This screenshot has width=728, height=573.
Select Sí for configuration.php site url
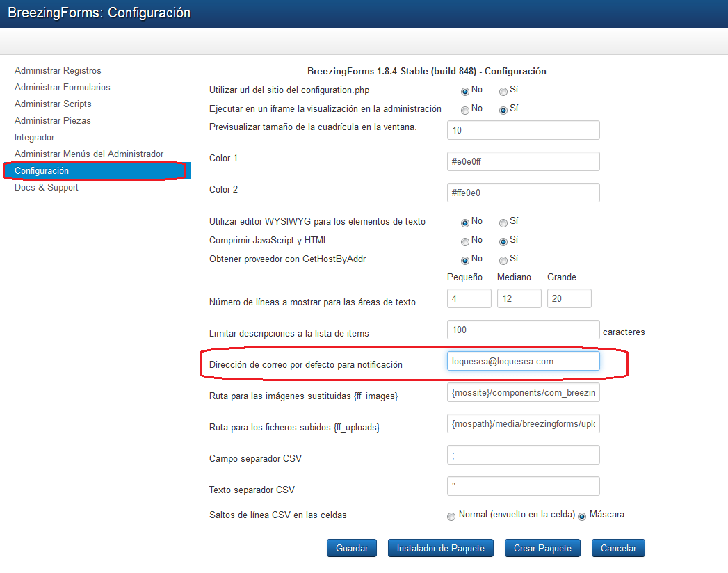tap(503, 92)
